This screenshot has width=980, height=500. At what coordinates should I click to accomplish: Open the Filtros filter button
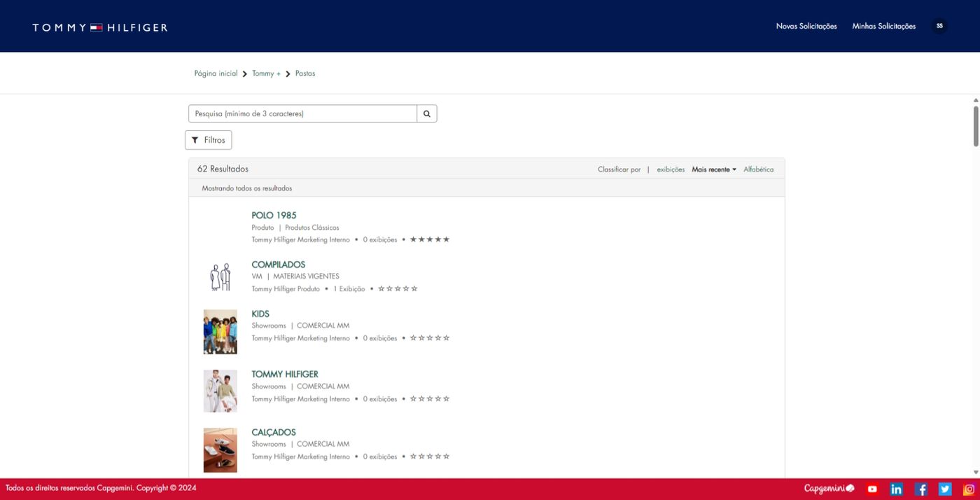pos(208,140)
